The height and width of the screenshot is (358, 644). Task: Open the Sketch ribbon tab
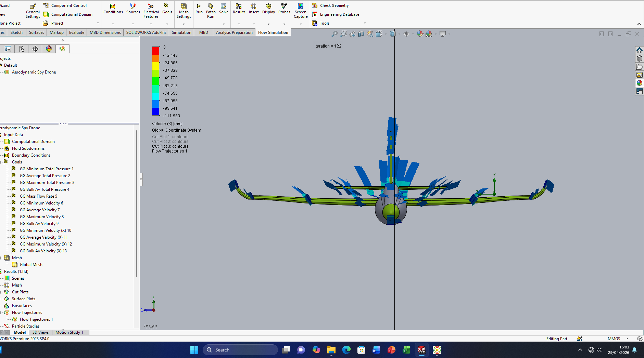pos(16,32)
